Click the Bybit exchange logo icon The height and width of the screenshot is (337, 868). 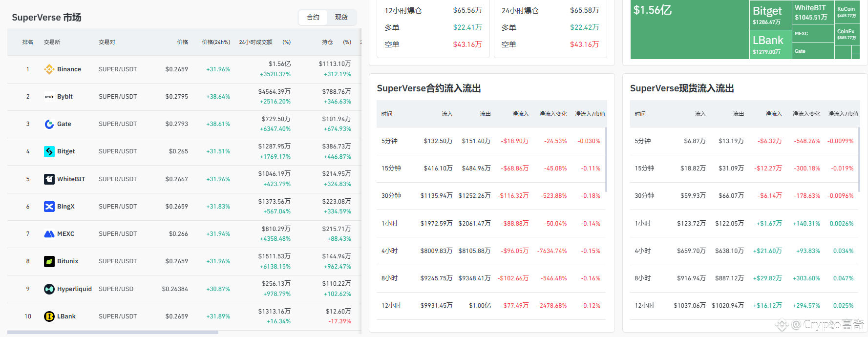tap(49, 97)
